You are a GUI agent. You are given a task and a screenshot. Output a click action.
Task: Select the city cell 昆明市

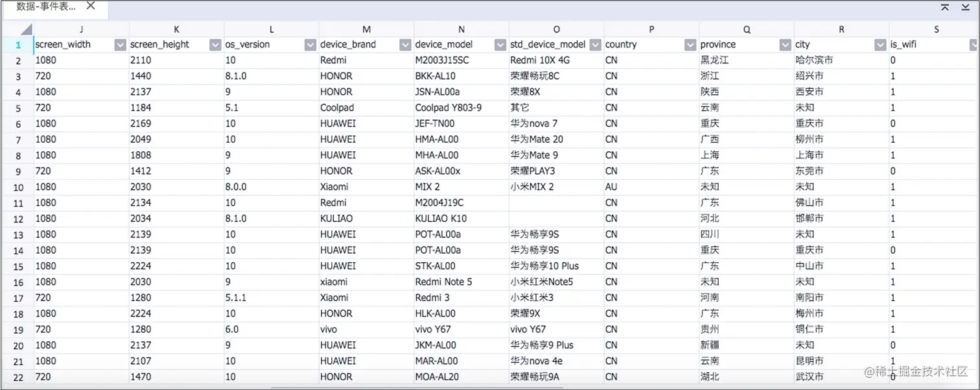tap(841, 361)
